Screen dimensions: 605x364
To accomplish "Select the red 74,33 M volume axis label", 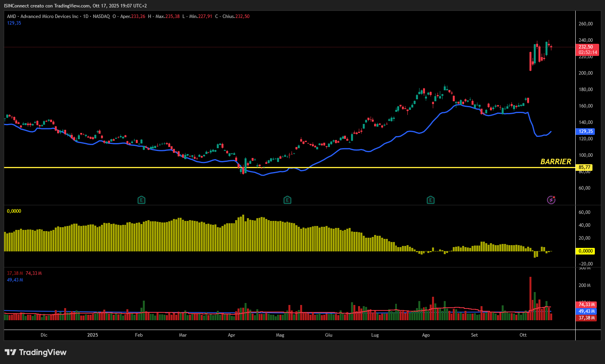I will [587, 305].
